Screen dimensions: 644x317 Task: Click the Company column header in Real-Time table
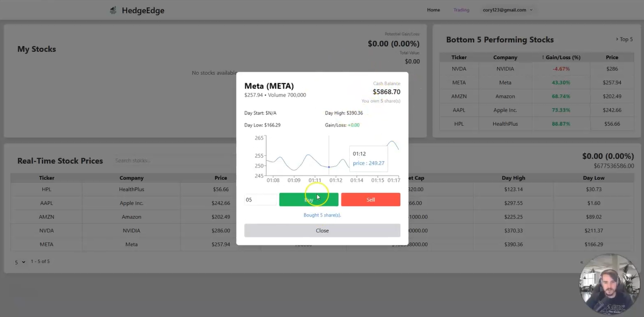(131, 178)
